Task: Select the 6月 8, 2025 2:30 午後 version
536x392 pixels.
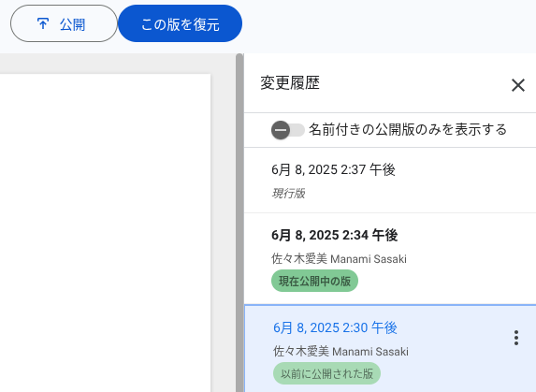Action: tap(390, 349)
